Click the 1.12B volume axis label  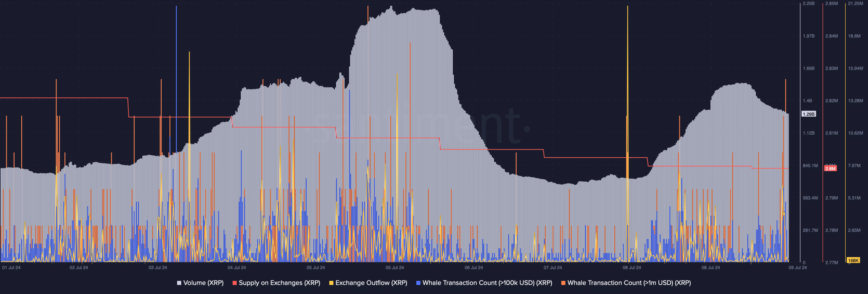(809, 133)
